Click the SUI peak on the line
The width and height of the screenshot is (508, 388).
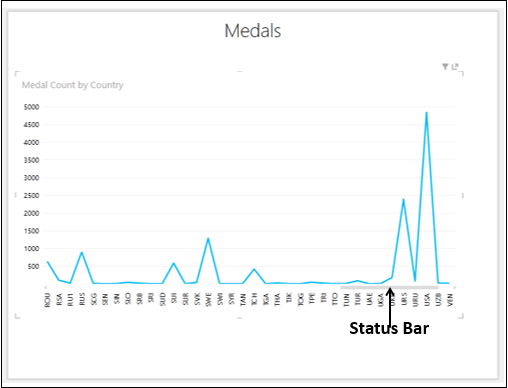173,263
